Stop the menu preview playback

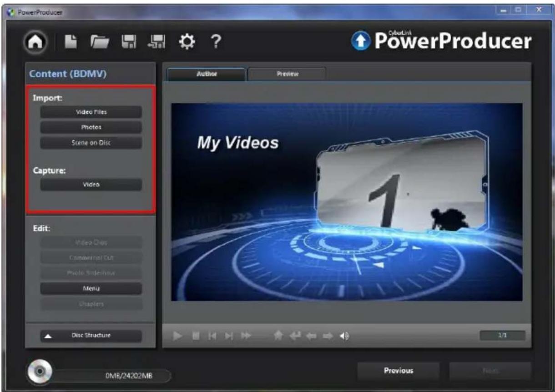click(197, 337)
